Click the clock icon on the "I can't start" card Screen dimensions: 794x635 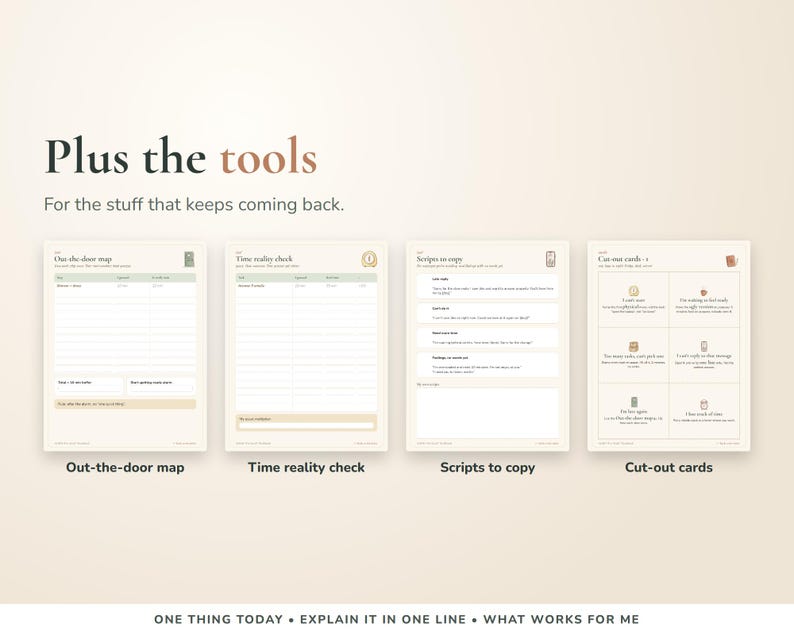click(633, 291)
